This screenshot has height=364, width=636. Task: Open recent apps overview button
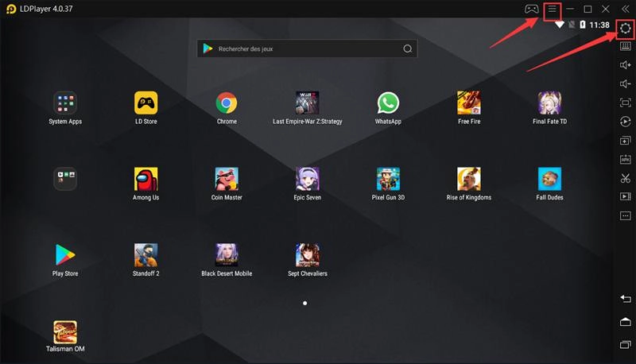point(626,344)
